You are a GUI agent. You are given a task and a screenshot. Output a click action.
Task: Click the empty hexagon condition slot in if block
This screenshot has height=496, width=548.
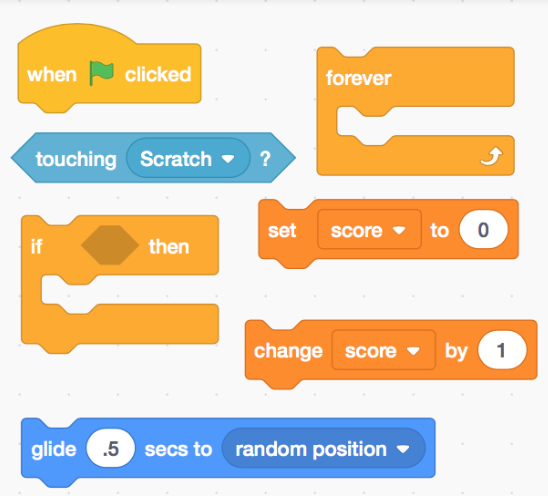click(x=110, y=245)
